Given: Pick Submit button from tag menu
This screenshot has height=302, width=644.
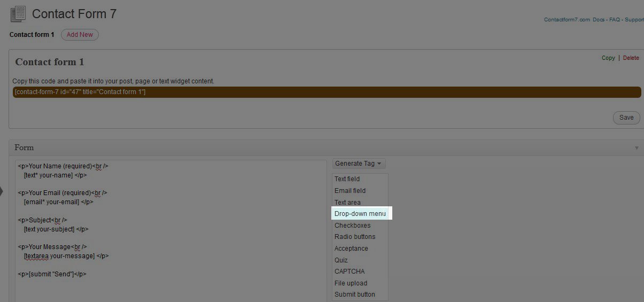Looking at the screenshot, I should point(355,295).
